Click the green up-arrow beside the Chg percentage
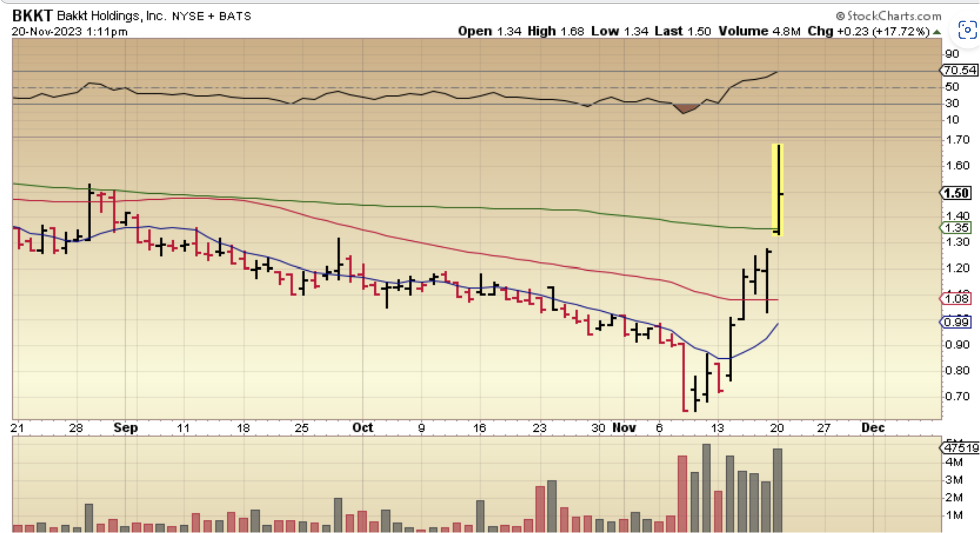 [937, 32]
